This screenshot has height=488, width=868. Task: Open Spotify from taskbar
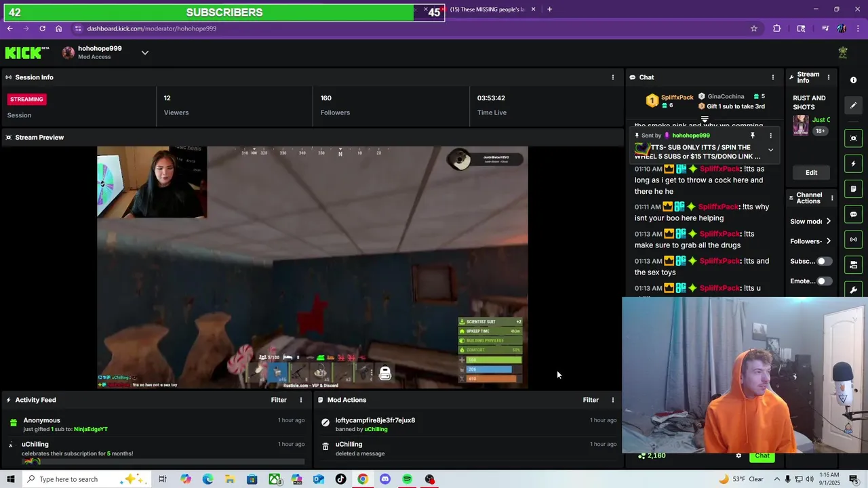[x=407, y=479]
